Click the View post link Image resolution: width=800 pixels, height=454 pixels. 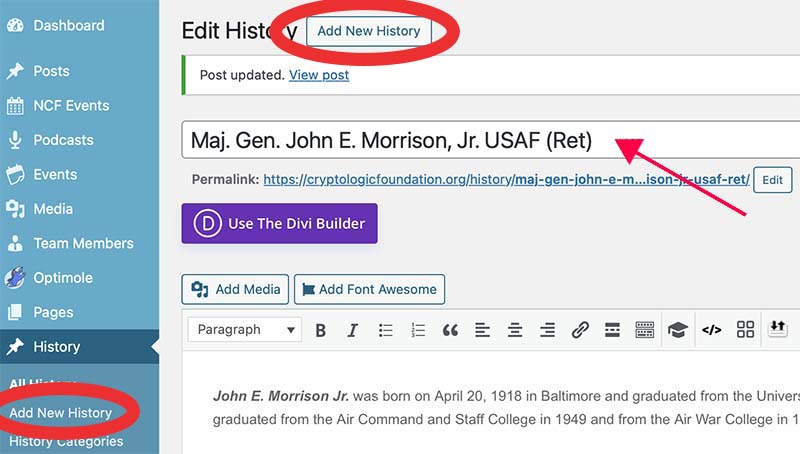coord(319,75)
